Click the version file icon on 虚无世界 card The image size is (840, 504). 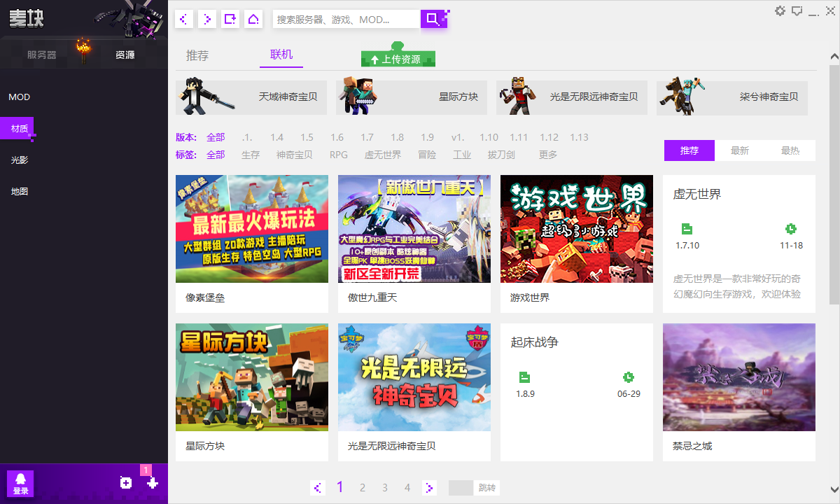pos(687,229)
